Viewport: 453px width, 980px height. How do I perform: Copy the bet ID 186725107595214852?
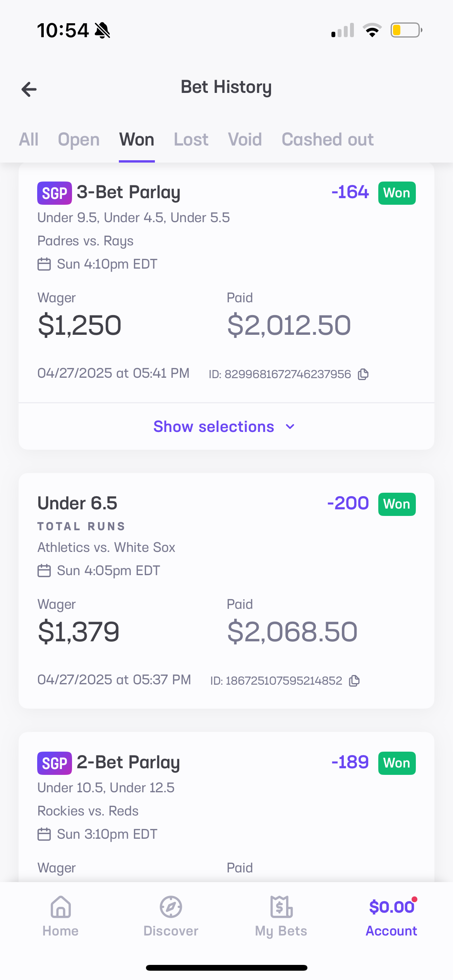click(x=354, y=681)
